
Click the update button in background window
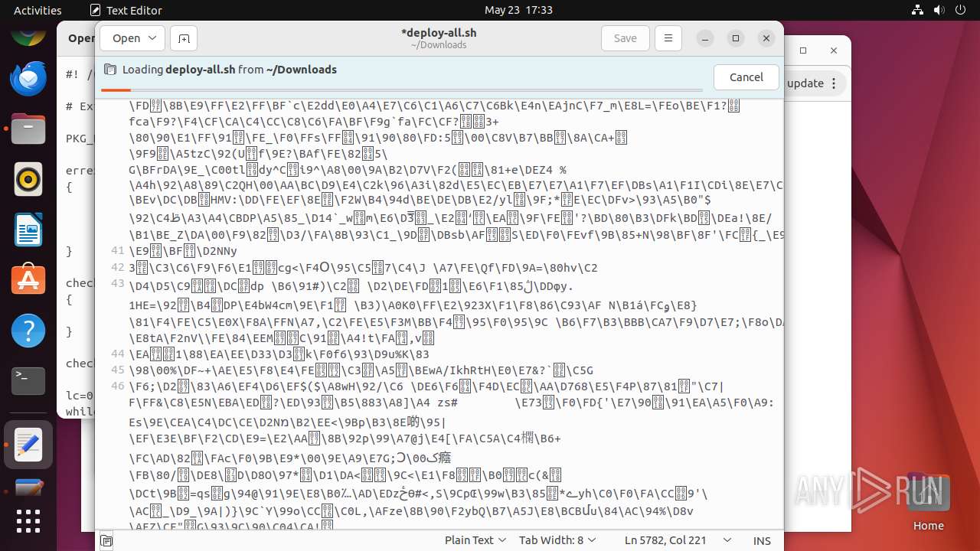click(x=805, y=83)
